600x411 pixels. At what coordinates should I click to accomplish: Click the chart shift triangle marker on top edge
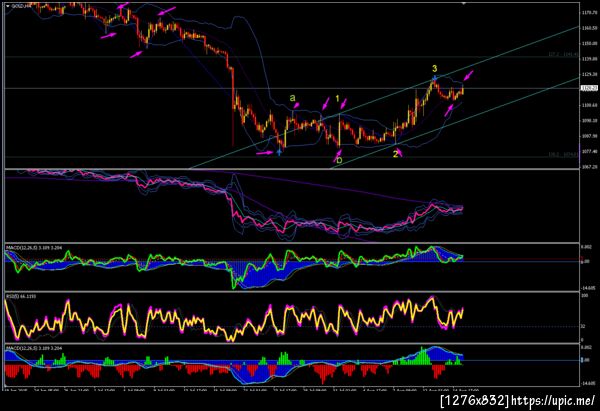pyautogui.click(x=464, y=3)
